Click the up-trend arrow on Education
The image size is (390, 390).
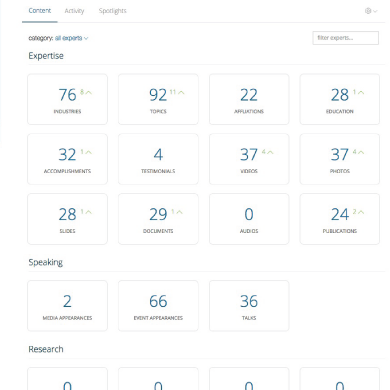coord(361,92)
